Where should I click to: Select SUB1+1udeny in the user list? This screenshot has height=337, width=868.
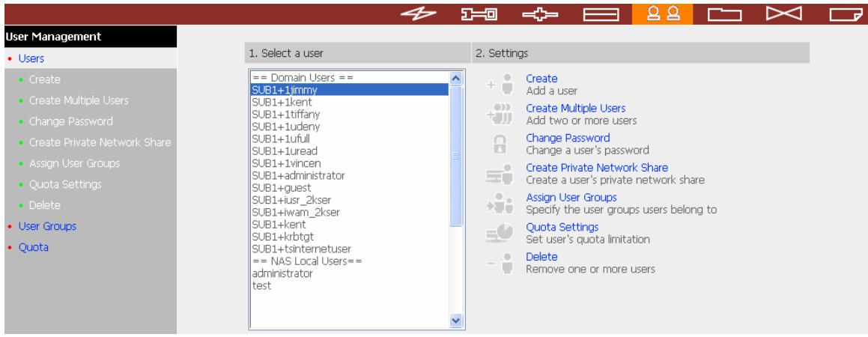point(349,127)
